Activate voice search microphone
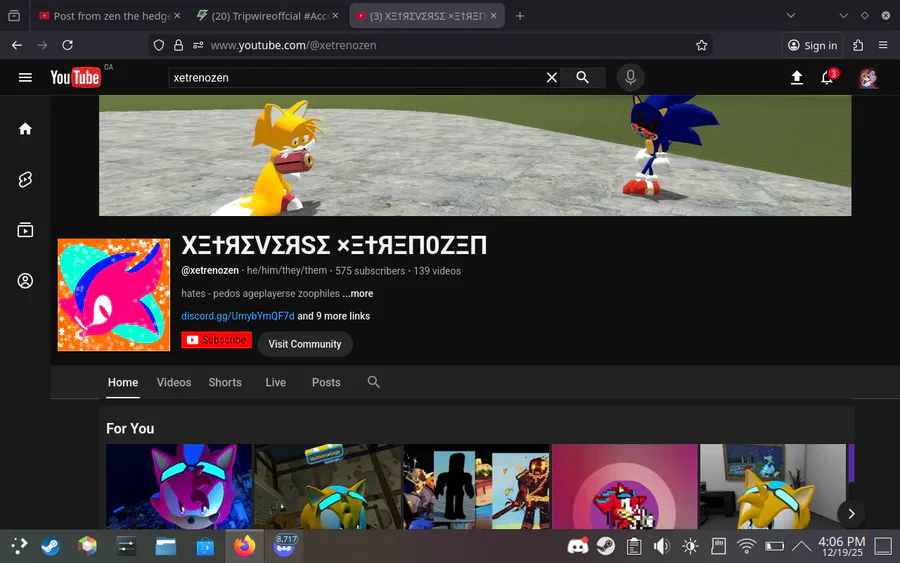 point(630,77)
